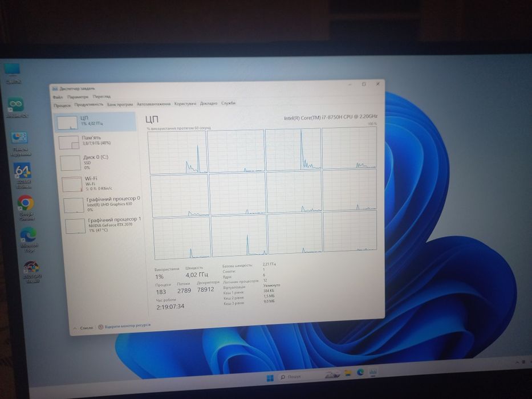This screenshot has width=532, height=399.
Task: Click the first logical processor graph
Action: pyautogui.click(x=177, y=152)
